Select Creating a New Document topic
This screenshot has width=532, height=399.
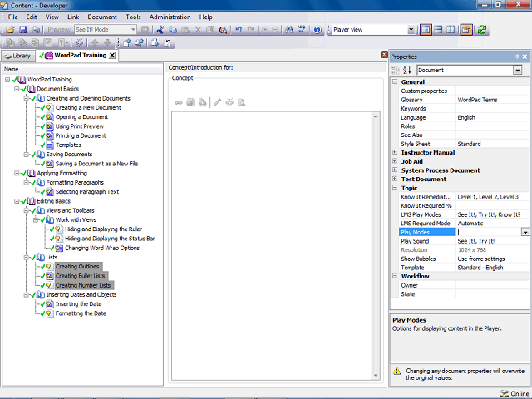pos(88,107)
